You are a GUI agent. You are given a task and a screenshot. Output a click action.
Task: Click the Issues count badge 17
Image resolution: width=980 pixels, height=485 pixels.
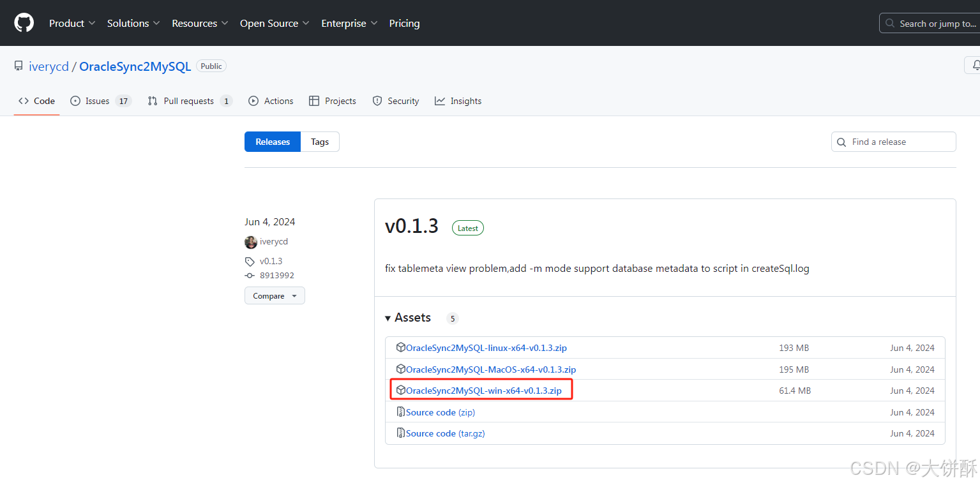pos(123,101)
